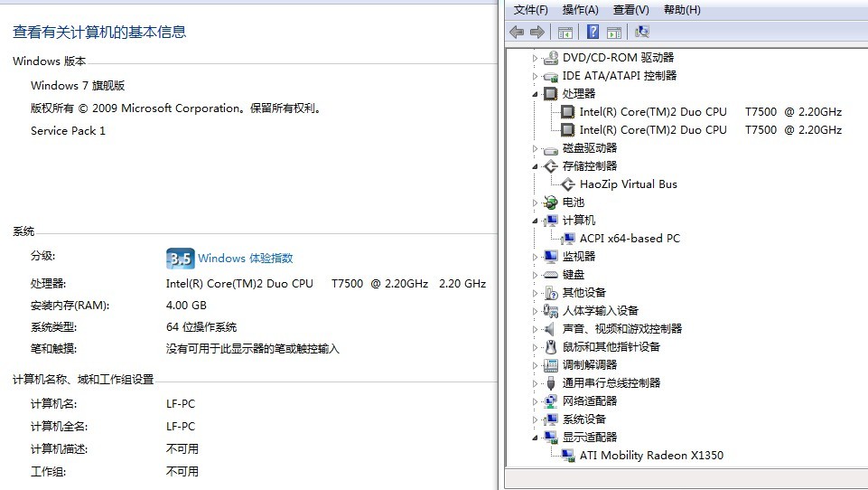Expand the 监视器 node
This screenshot has width=868, height=490.
[535, 257]
